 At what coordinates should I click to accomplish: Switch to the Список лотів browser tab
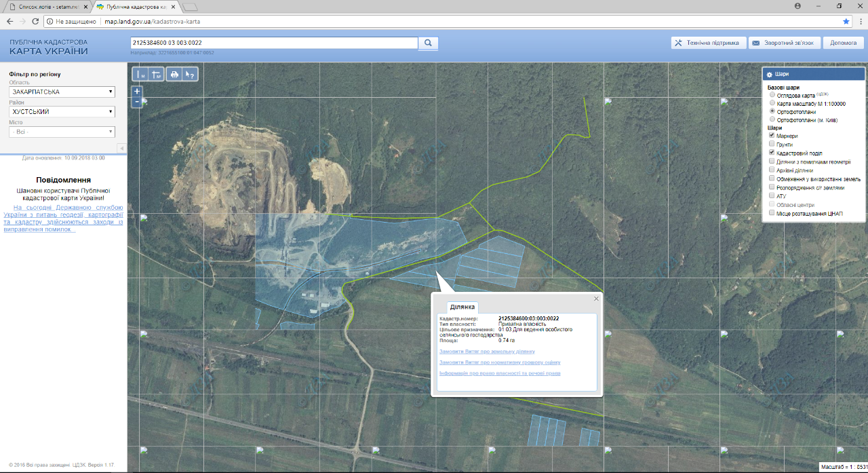click(44, 6)
